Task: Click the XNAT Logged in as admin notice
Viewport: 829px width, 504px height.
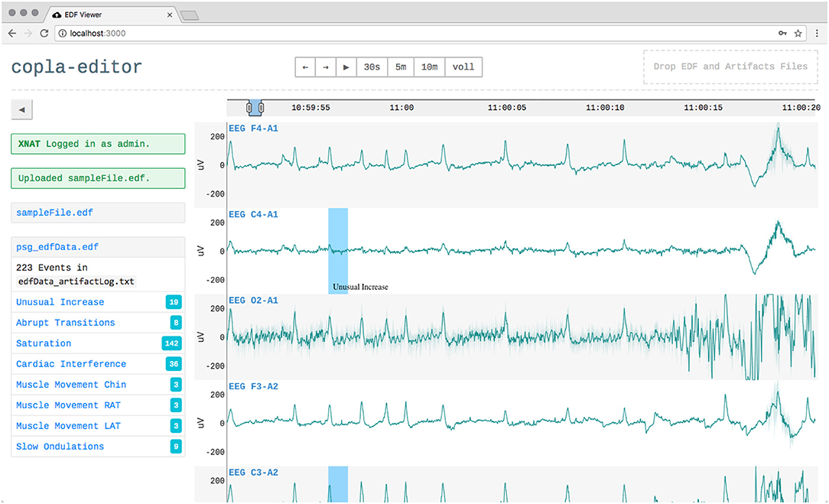Action: coord(98,144)
